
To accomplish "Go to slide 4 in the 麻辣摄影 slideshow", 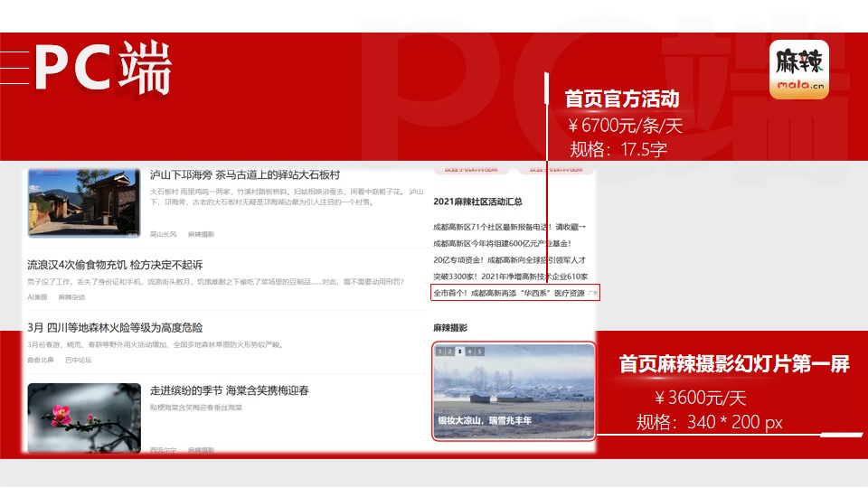I will [469, 352].
